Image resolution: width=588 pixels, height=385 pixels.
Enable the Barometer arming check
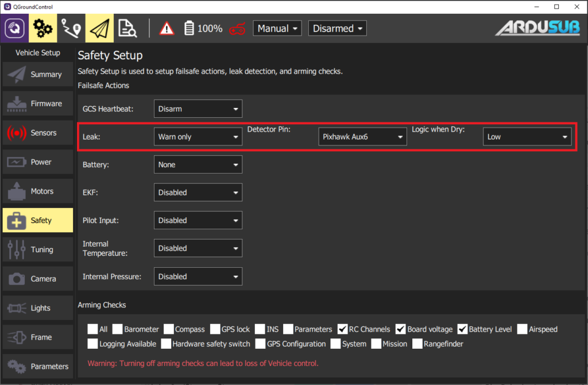(118, 329)
